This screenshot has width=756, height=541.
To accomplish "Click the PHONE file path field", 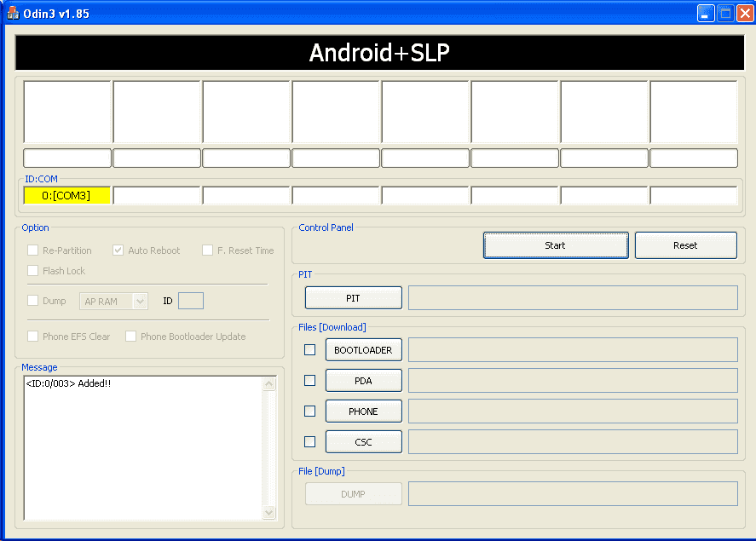I will coord(573,411).
